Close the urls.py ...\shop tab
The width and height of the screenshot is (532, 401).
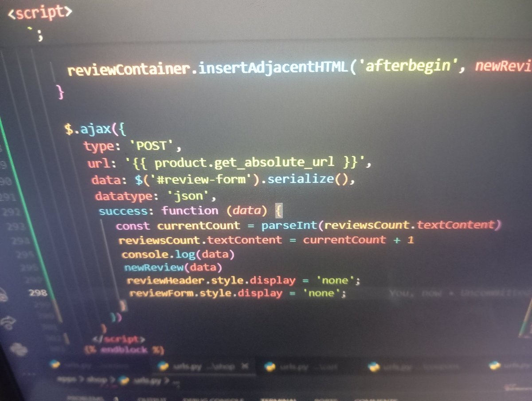(244, 367)
